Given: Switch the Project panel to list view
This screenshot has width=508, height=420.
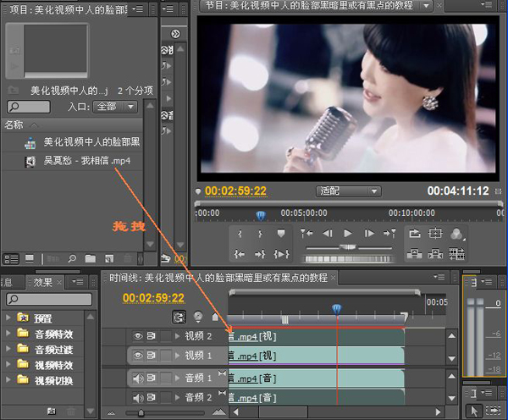Looking at the screenshot, I should coord(11,258).
